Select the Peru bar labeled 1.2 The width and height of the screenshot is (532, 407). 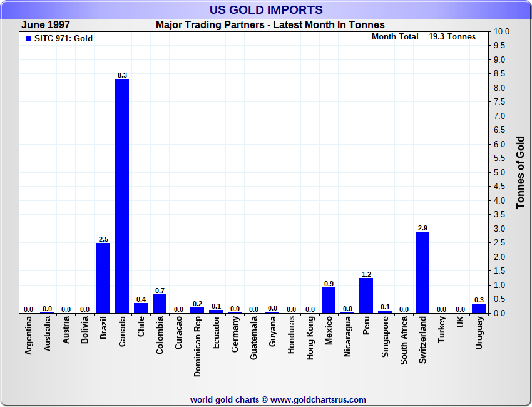coord(366,296)
